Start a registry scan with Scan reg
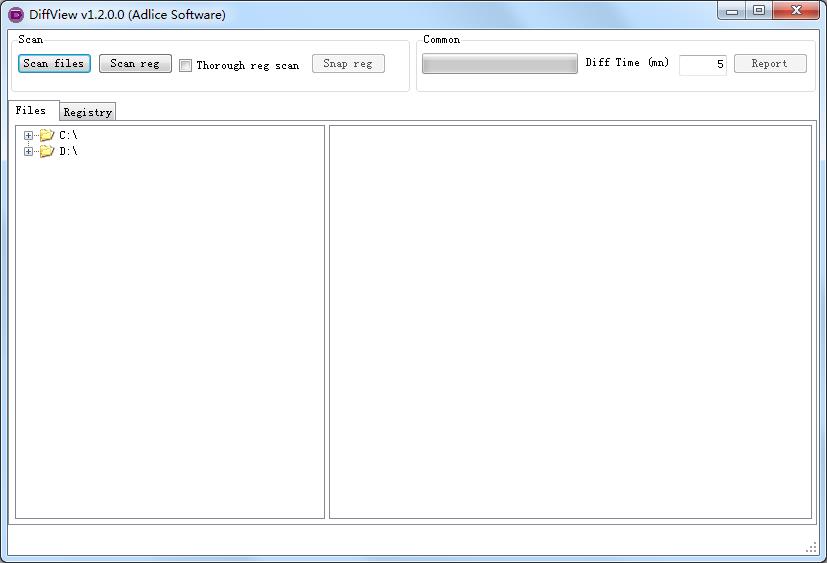This screenshot has height=563, width=827. [x=135, y=63]
